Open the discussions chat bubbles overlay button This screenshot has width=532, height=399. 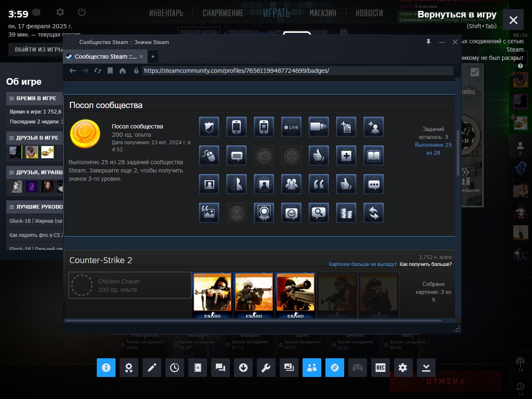(220, 368)
